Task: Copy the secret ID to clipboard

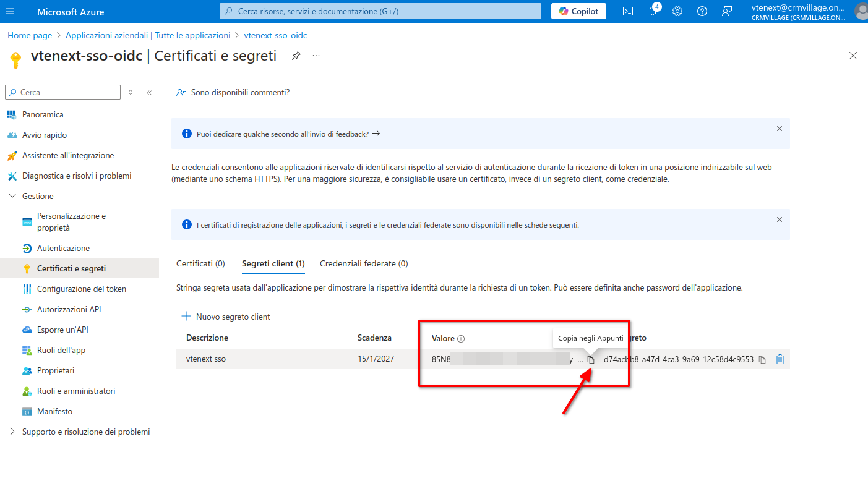Action: pos(762,359)
